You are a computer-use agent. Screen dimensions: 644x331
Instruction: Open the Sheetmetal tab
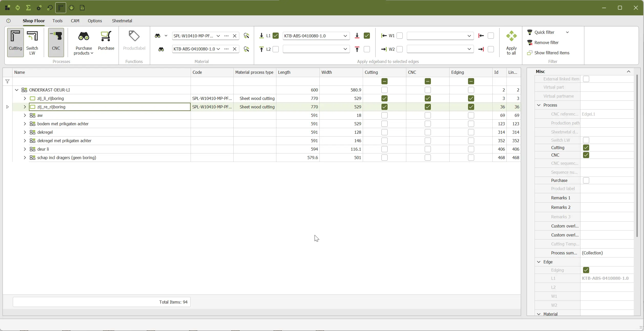coord(122,21)
